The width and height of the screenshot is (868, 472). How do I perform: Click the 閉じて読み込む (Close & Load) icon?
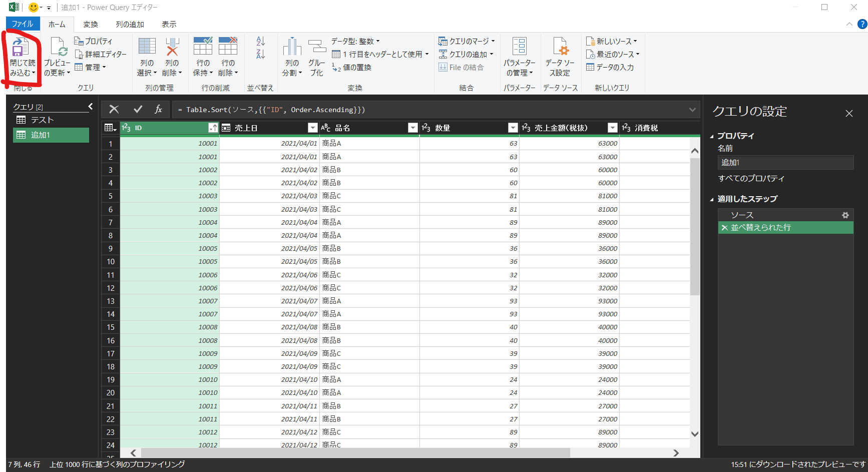point(20,48)
